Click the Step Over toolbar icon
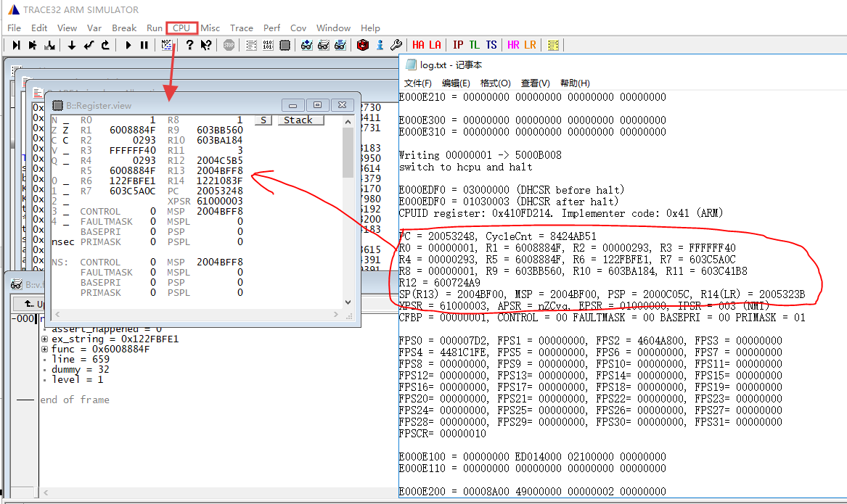This screenshot has width=847, height=504. (33, 46)
